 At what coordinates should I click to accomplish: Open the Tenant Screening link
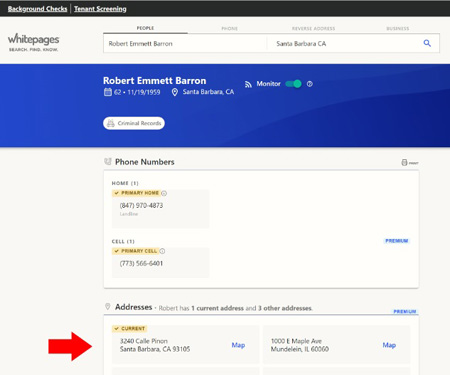pyautogui.click(x=100, y=9)
